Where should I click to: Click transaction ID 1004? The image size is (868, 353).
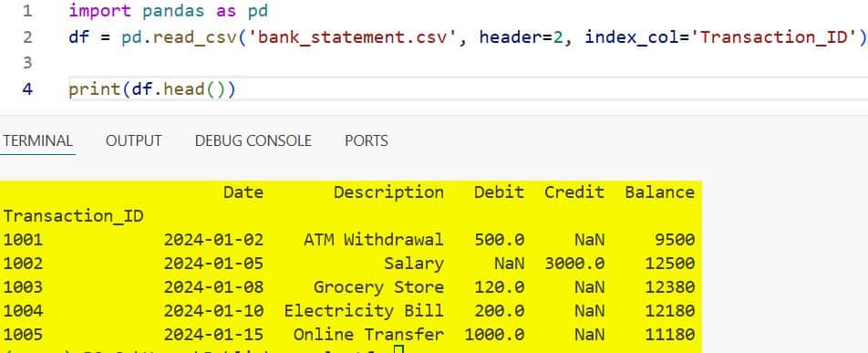23,311
